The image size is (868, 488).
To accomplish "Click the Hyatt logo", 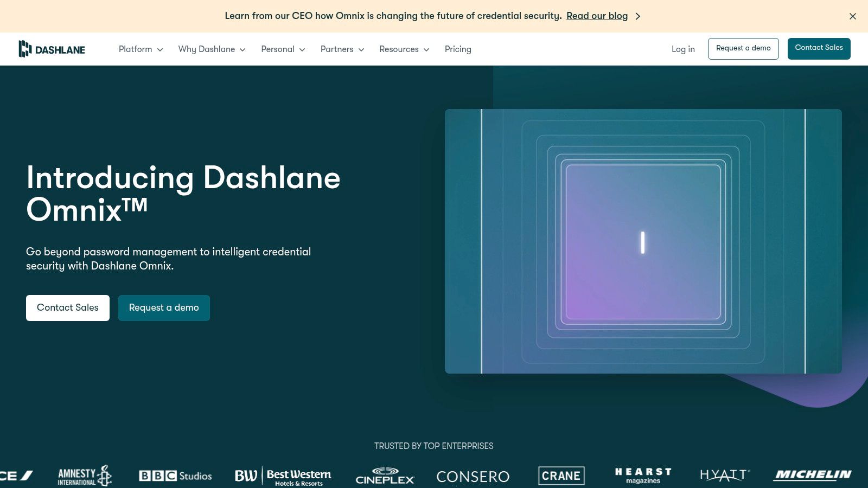I will coord(725,475).
